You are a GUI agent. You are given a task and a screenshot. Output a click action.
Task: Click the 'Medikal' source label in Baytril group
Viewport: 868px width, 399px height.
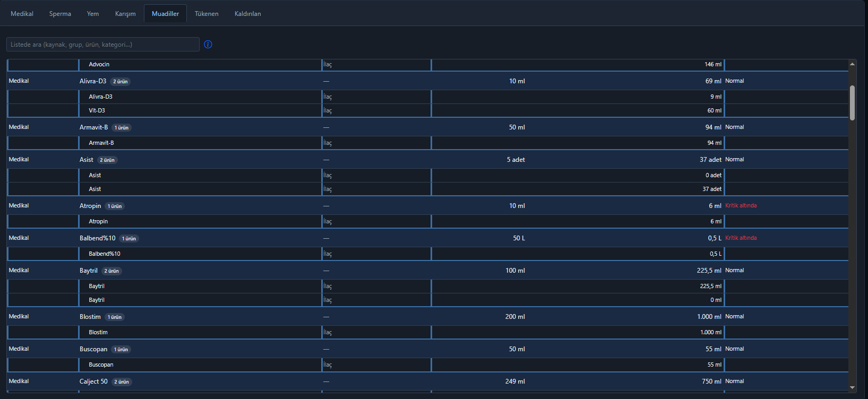click(19, 271)
